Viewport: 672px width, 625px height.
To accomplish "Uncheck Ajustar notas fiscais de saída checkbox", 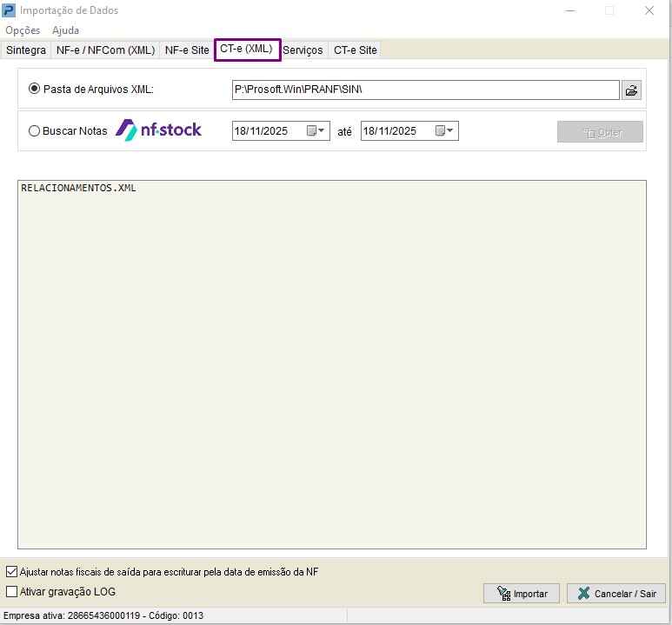I will coord(11,572).
